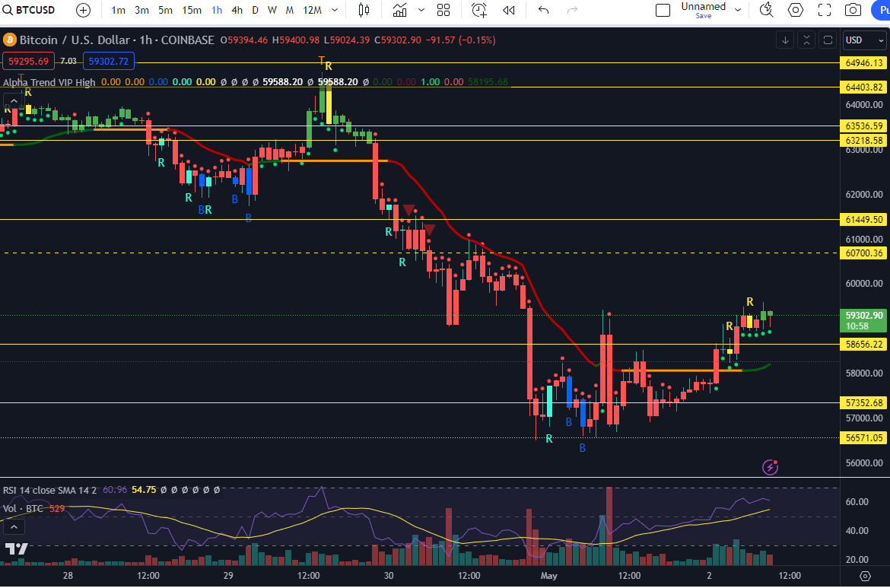This screenshot has height=588, width=890.
Task: Open the BTCUSD symbol search
Action: [x=28, y=10]
